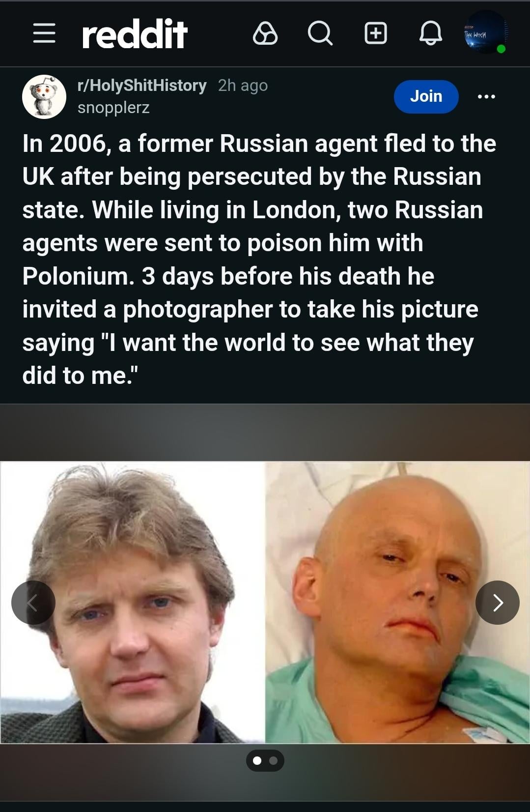This screenshot has height=812, width=530.
Task: Open the post title text
Action: (259, 260)
